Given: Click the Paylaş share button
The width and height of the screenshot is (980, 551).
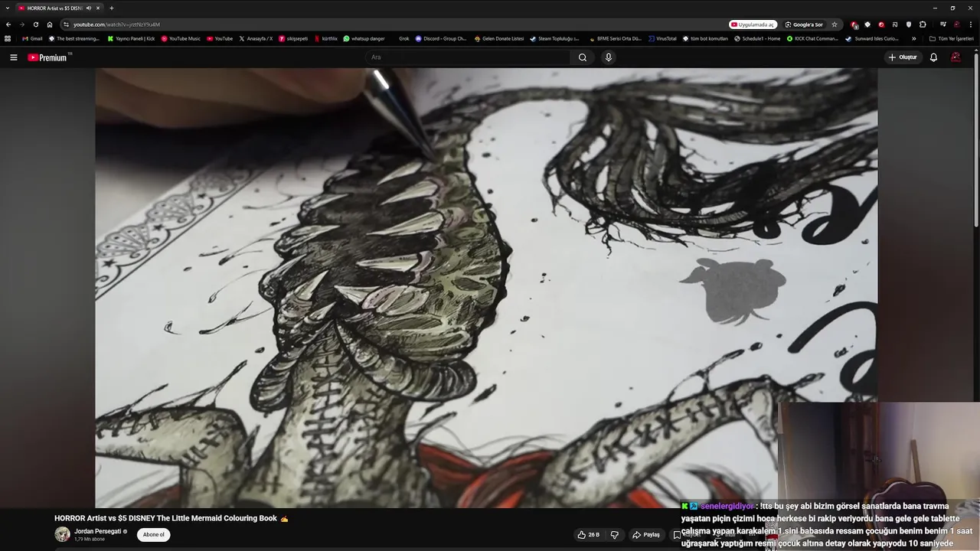Looking at the screenshot, I should click(646, 535).
